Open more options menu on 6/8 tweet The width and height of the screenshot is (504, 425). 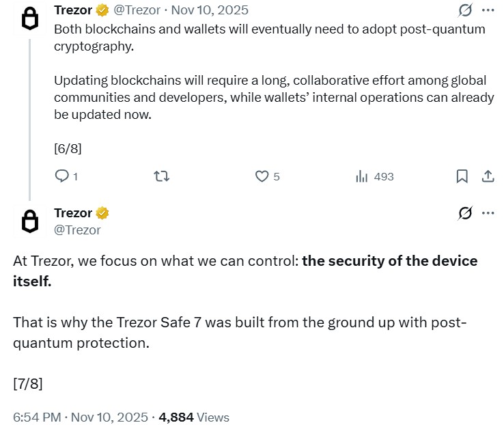tap(488, 10)
